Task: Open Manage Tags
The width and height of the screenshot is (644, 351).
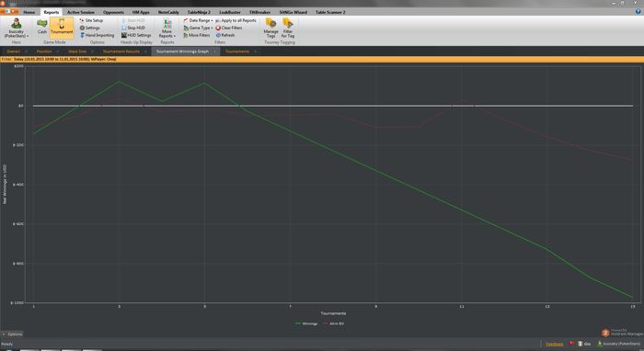Action: 271,28
